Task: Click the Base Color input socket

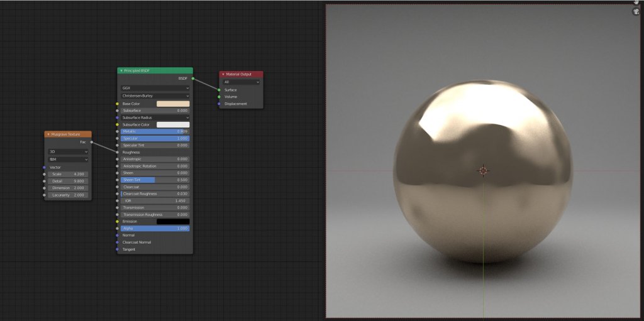Action: point(117,104)
